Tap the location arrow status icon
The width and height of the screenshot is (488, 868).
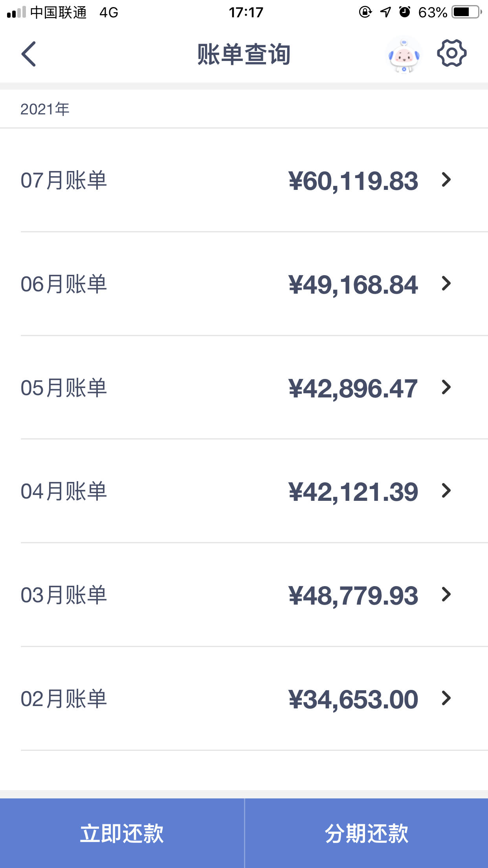click(385, 12)
